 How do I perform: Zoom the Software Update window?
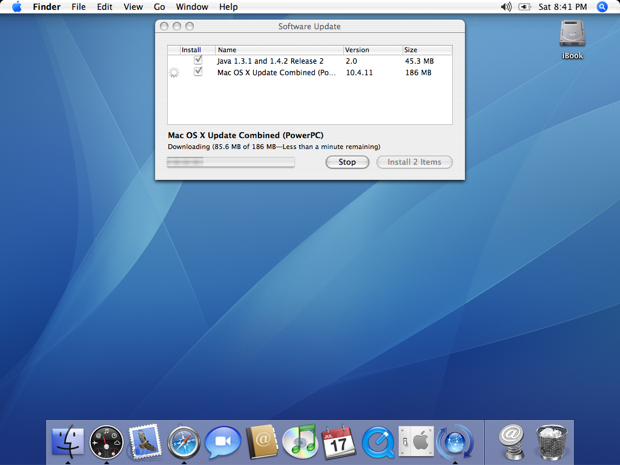(189, 26)
